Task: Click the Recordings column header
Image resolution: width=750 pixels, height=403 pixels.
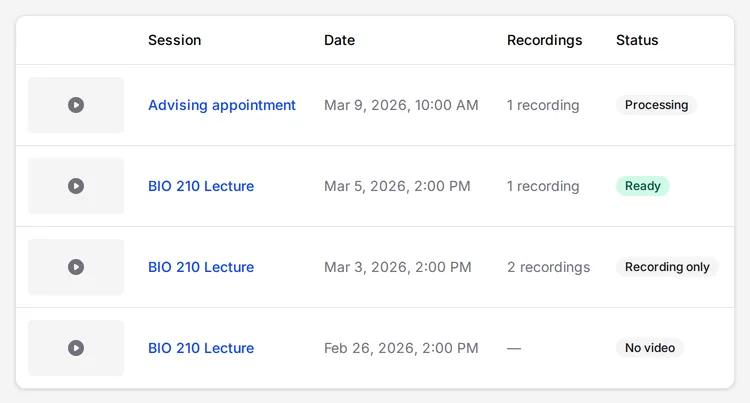Action: 544,40
